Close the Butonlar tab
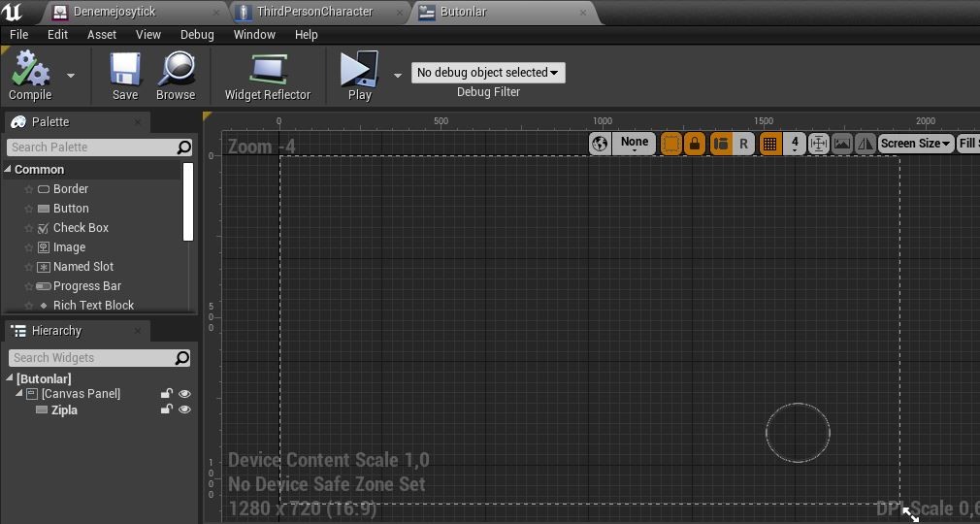Screen dimensions: 980x524 coord(583,12)
